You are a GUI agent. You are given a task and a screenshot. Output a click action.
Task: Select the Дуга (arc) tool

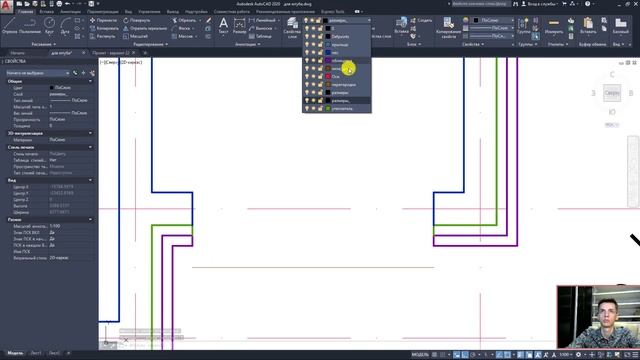(65, 25)
